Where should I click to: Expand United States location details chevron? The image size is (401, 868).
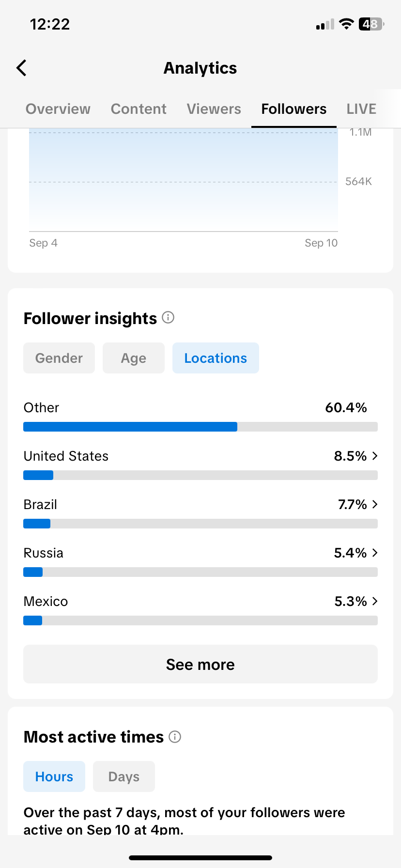point(375,456)
